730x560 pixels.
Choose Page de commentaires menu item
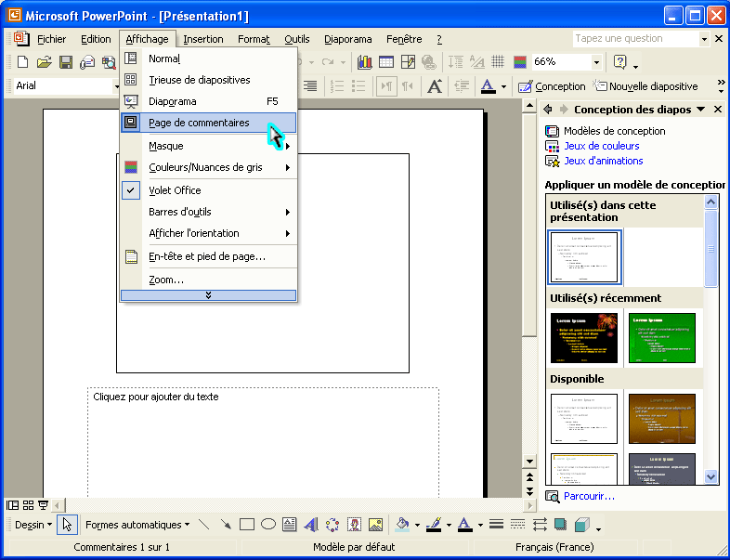point(209,123)
